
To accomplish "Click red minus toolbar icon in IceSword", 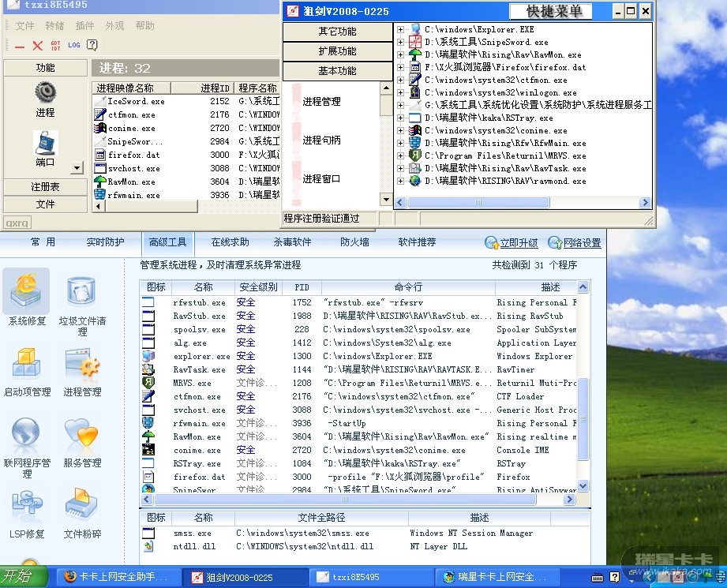I will [x=20, y=46].
